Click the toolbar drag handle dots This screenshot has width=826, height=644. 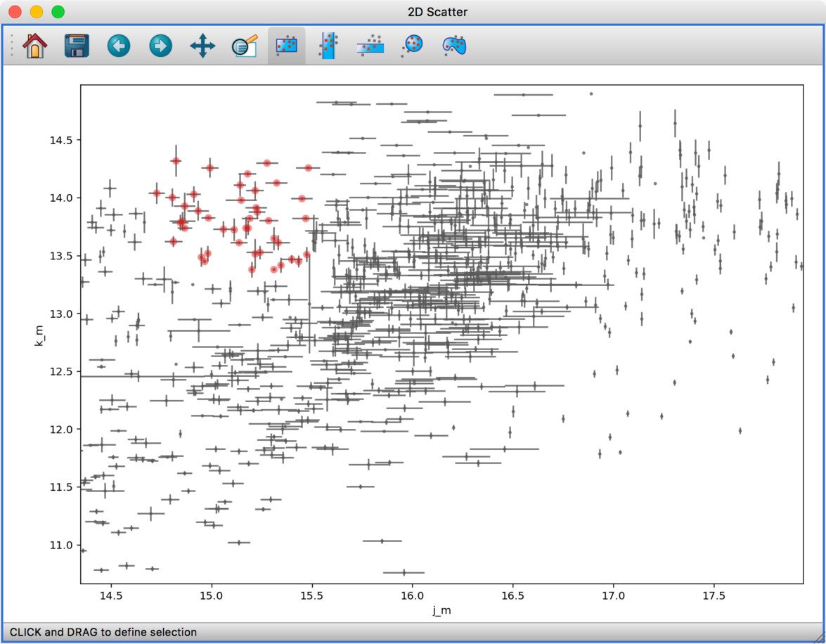coord(11,46)
